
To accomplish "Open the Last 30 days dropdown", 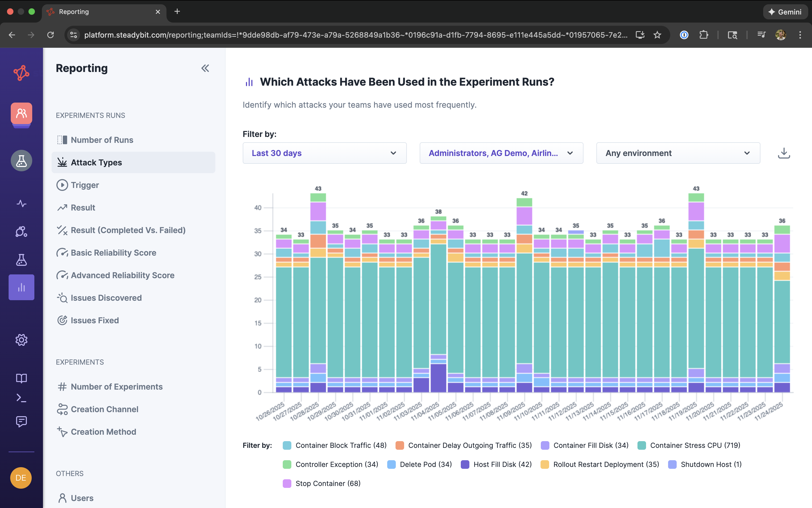I will click(x=324, y=153).
